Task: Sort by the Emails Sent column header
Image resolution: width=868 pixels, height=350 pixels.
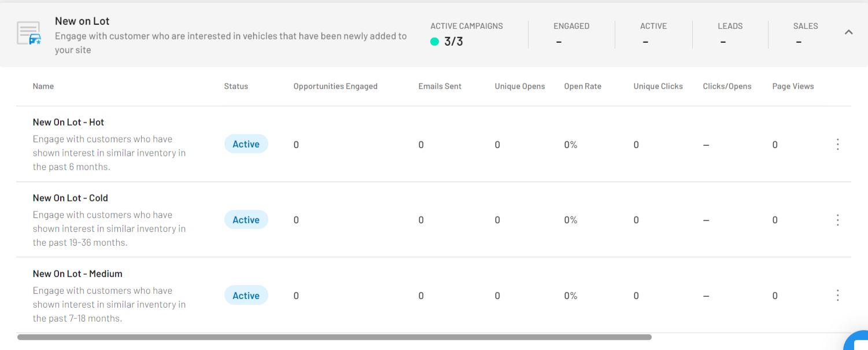Action: pos(439,86)
